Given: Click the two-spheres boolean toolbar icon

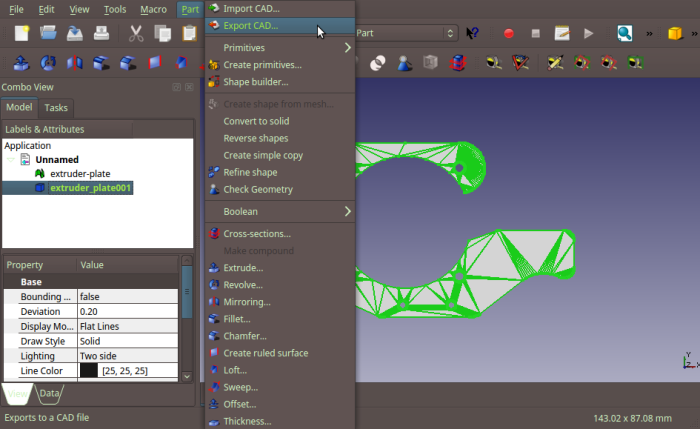Looking at the screenshot, I should 378,63.
